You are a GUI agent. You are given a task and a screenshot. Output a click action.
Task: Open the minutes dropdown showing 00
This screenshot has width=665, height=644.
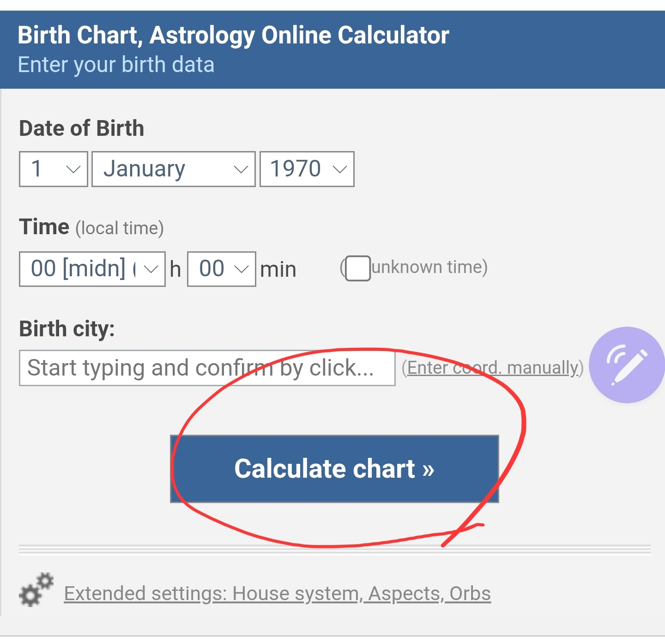[221, 269]
